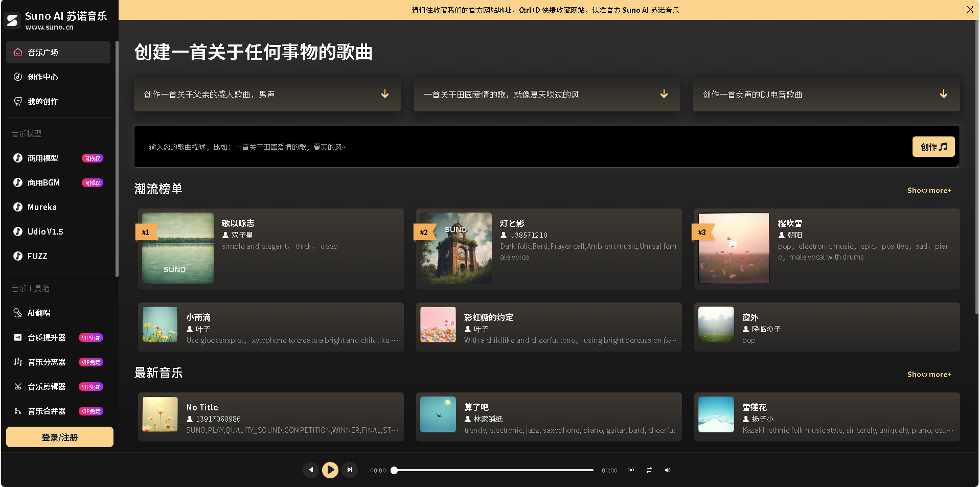Click the 登录/注册 button
Viewport: 980px width, 487px height.
coord(58,437)
